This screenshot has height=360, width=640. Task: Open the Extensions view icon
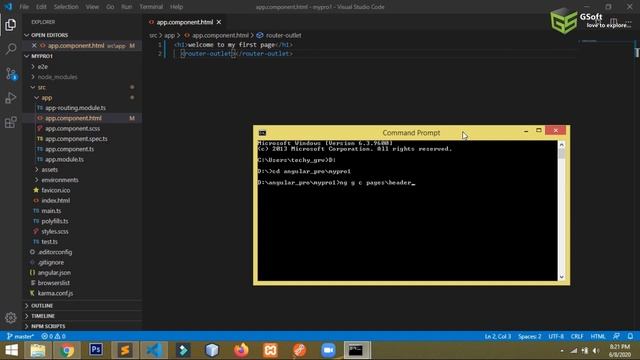click(x=11, y=122)
